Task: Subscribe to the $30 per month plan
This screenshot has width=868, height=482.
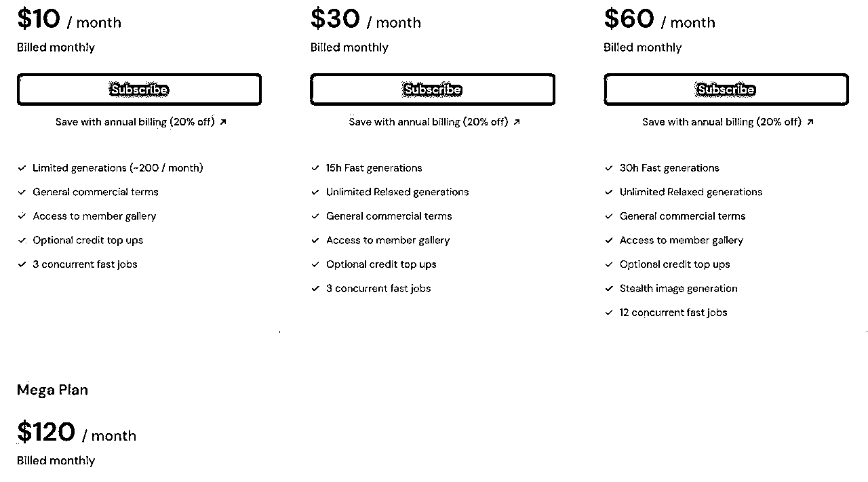Action: tap(433, 89)
